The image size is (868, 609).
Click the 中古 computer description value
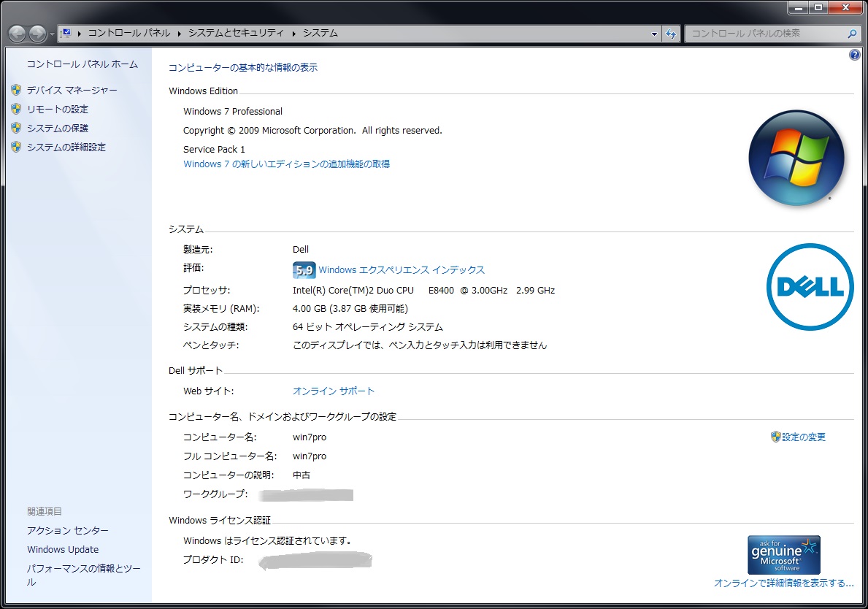click(x=302, y=475)
